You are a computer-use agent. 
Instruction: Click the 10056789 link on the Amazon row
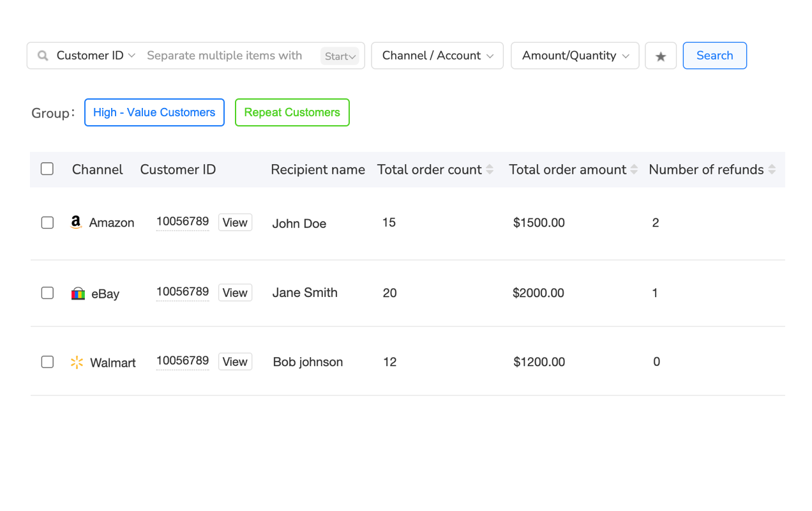point(183,222)
